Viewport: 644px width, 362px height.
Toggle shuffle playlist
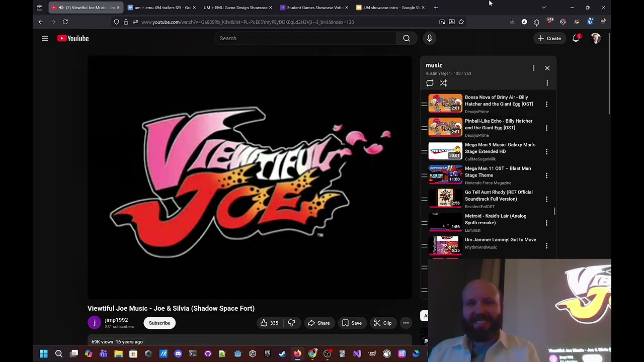(x=443, y=83)
